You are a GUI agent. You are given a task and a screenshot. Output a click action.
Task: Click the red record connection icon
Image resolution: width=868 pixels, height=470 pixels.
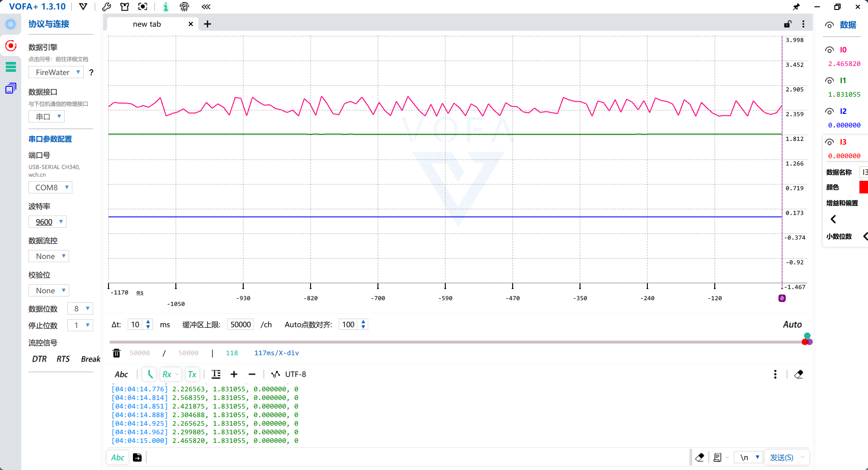pyautogui.click(x=11, y=46)
